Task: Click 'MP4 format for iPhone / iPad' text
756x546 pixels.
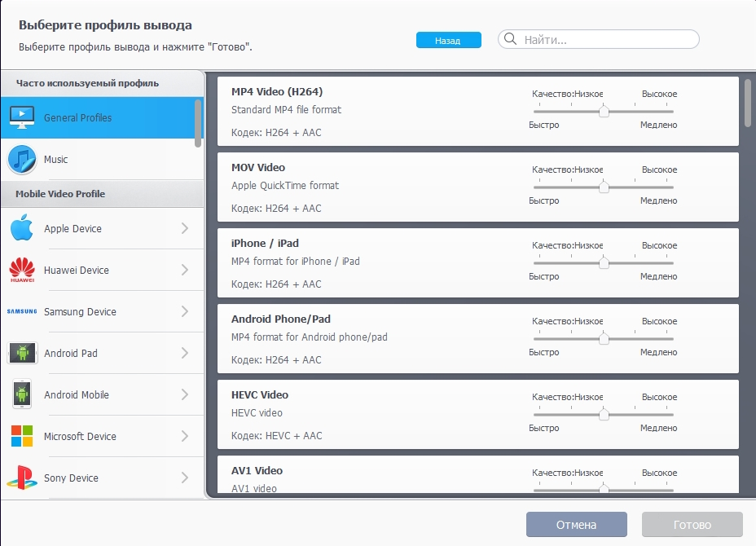Action: [295, 262]
